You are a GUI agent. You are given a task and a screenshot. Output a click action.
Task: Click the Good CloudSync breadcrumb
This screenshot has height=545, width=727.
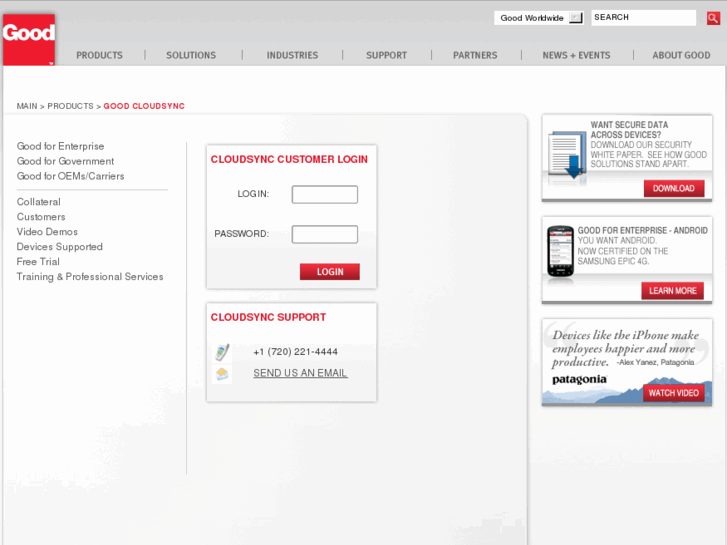[x=144, y=106]
